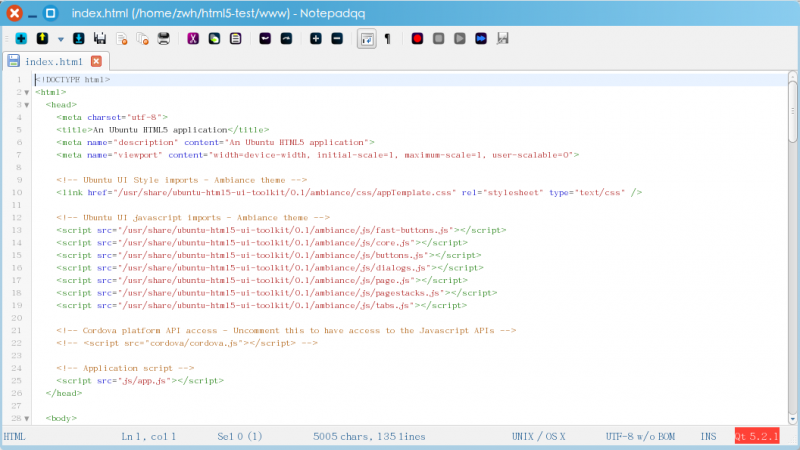Click the Save all floppy disks icon

[x=100, y=38]
